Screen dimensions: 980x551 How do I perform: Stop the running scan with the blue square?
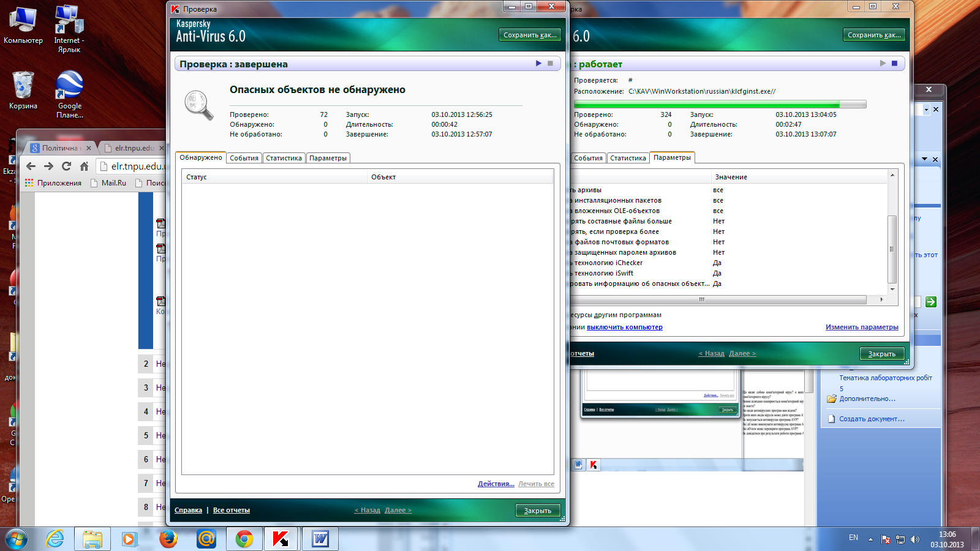[894, 64]
